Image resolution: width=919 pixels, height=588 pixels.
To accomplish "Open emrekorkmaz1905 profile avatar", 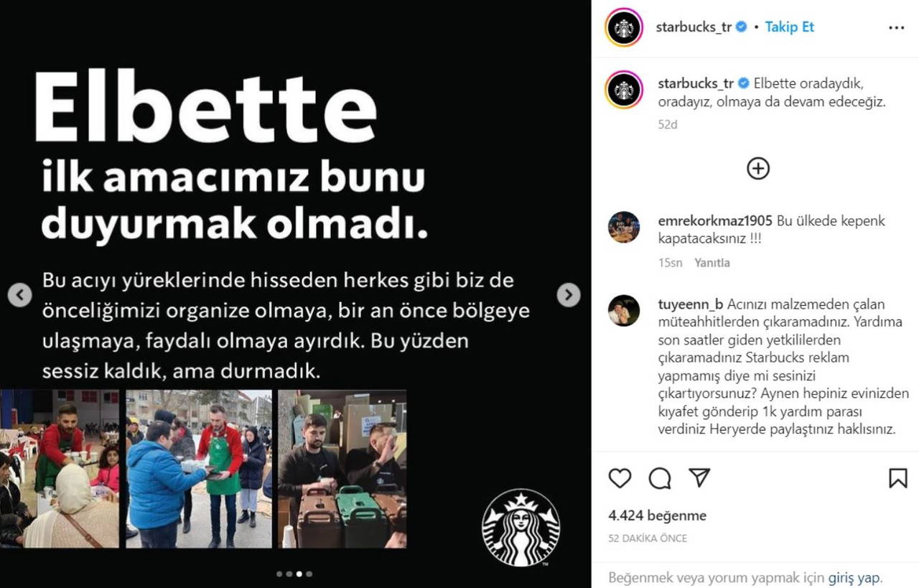I will tap(623, 227).
